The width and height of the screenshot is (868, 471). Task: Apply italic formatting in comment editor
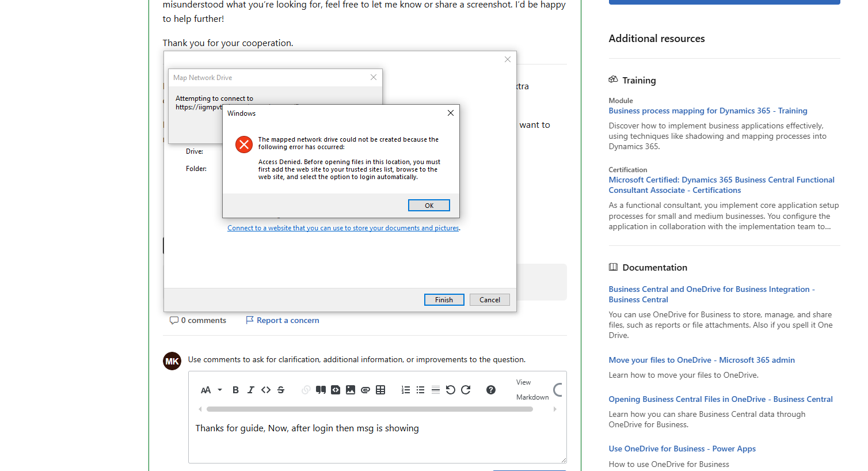(x=250, y=390)
